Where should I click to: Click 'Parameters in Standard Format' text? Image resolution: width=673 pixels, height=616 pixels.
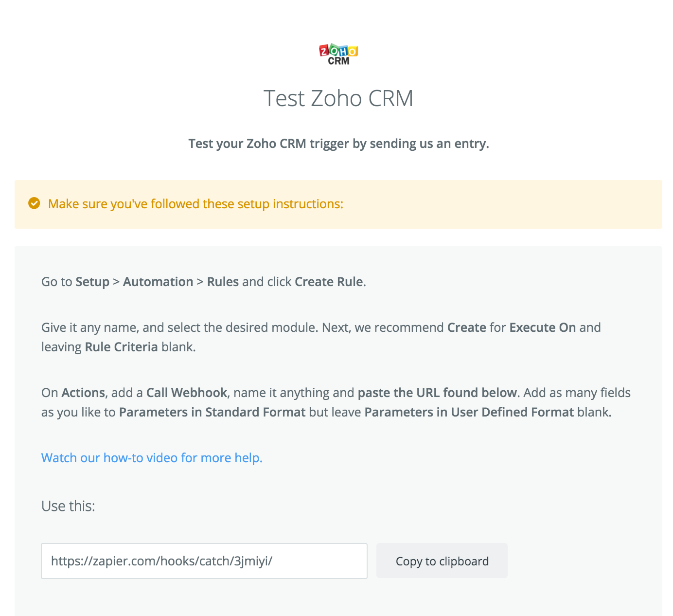[x=212, y=413]
